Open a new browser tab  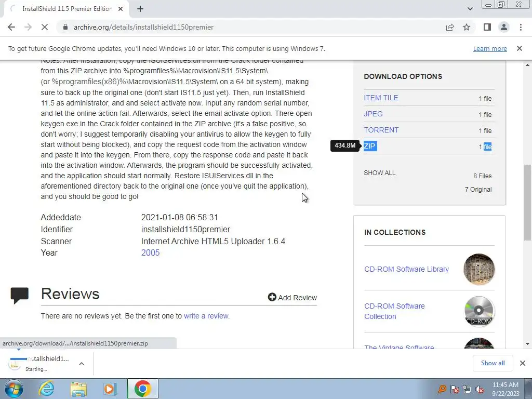coord(140,9)
